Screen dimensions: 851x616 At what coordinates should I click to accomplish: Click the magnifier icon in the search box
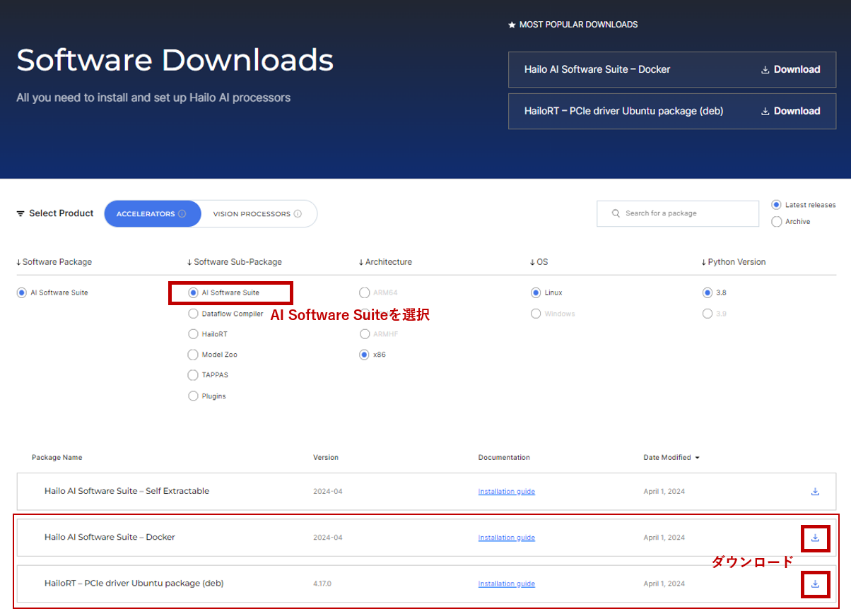(616, 213)
